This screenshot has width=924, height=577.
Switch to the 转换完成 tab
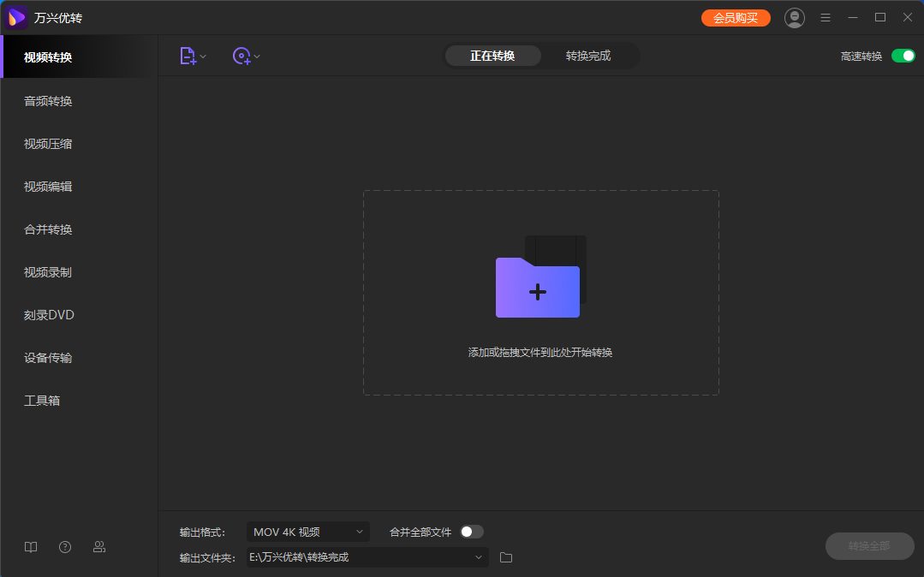588,56
